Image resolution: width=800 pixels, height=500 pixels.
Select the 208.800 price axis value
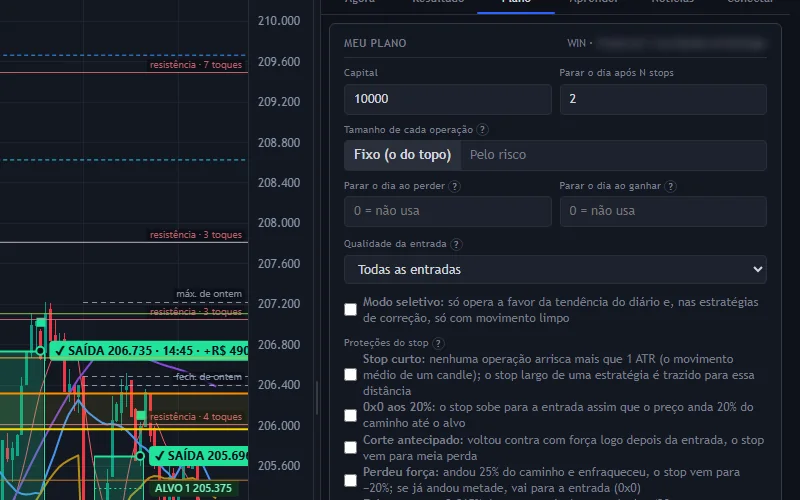279,142
